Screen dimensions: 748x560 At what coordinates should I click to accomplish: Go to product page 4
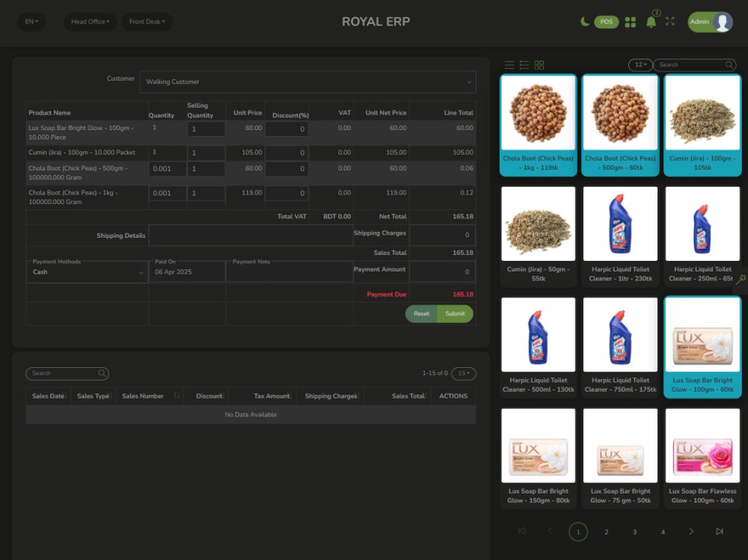pyautogui.click(x=663, y=532)
